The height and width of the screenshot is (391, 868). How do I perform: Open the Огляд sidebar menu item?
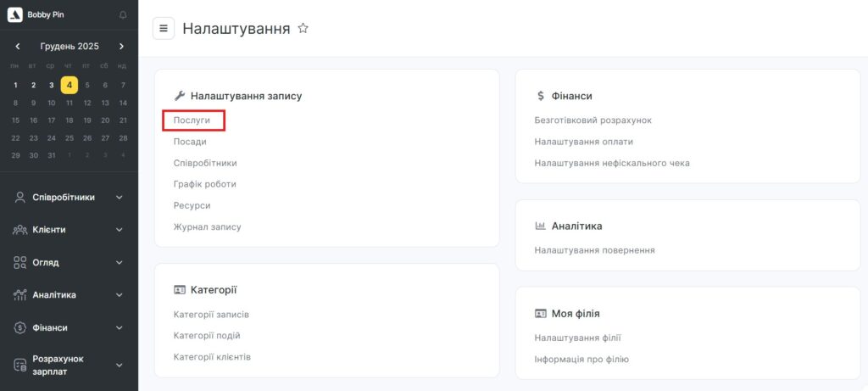tap(46, 262)
